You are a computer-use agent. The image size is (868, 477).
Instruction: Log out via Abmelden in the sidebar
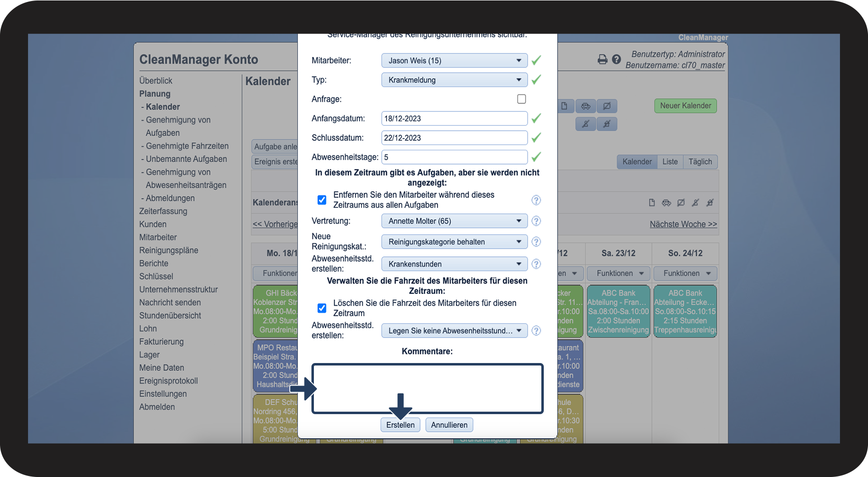click(x=157, y=407)
